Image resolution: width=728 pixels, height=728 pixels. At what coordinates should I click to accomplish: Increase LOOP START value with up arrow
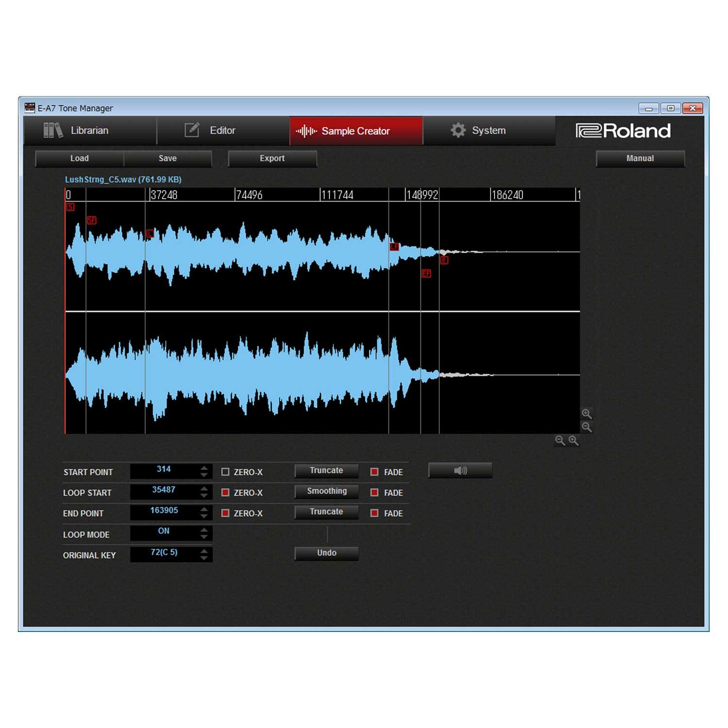pos(204,488)
